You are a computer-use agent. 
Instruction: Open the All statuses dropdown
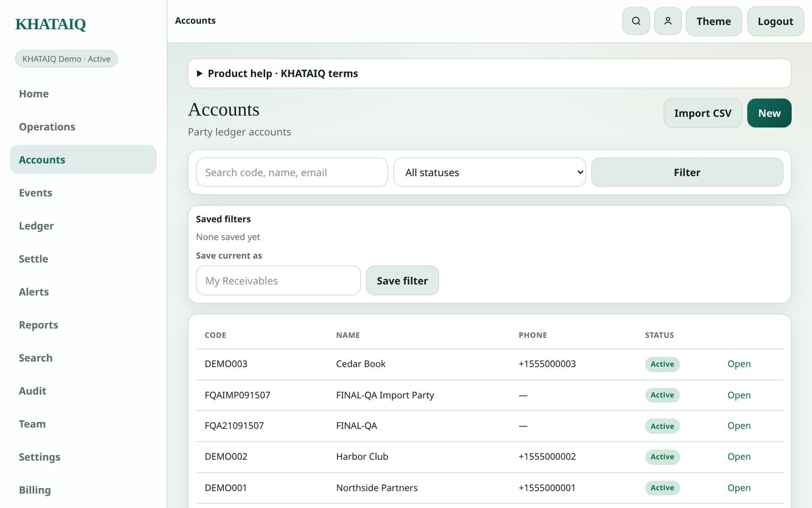point(490,172)
